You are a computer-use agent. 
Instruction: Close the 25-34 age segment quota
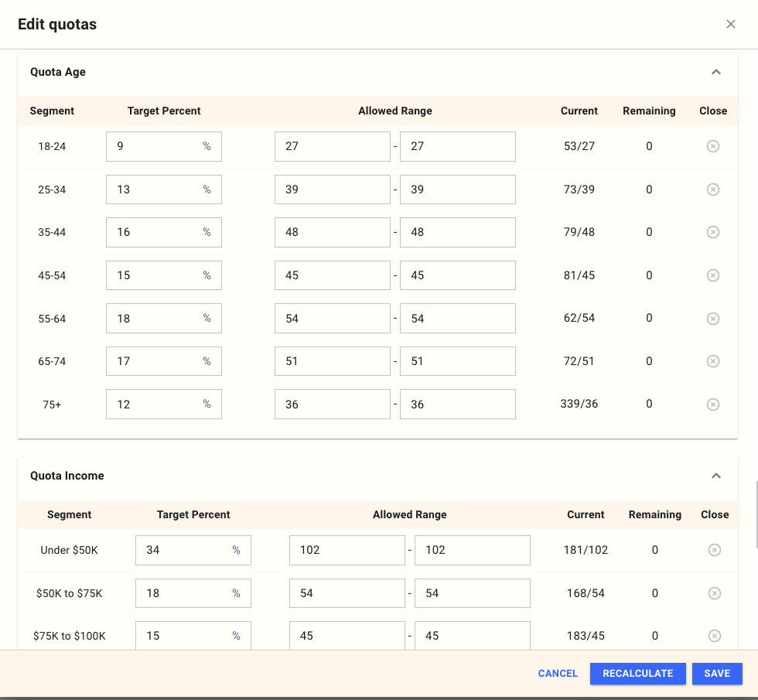click(x=713, y=190)
